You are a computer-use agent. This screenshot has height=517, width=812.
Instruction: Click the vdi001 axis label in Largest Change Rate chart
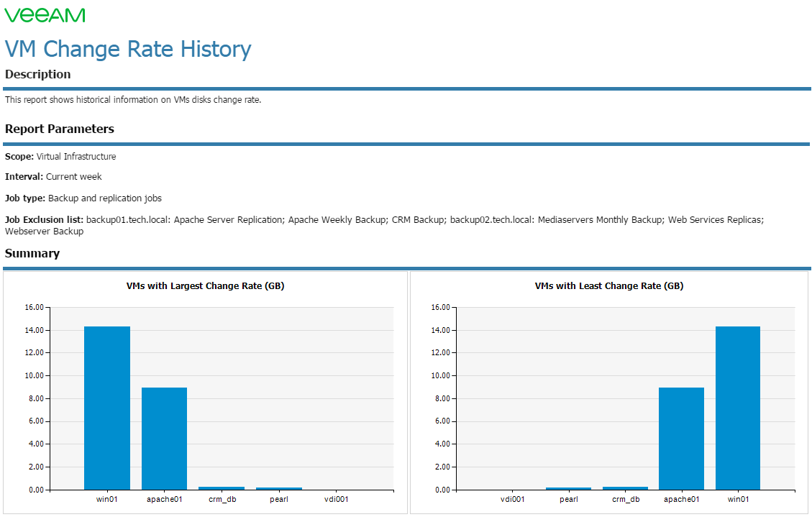tap(336, 500)
